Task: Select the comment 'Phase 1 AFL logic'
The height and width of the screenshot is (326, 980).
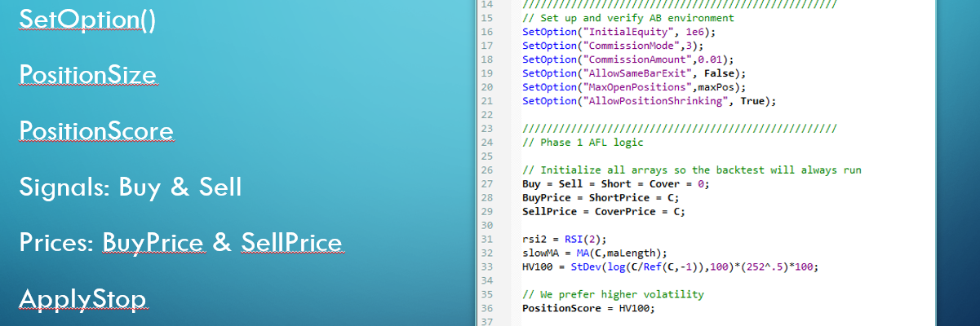Action: coord(581,143)
